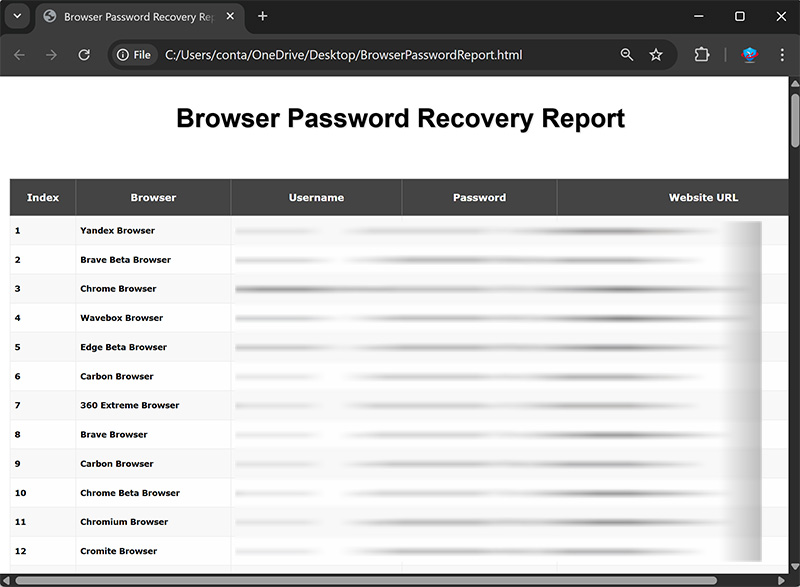Select the Wavebox Browser cell
Image resolution: width=800 pixels, height=587 pixels.
tap(153, 318)
